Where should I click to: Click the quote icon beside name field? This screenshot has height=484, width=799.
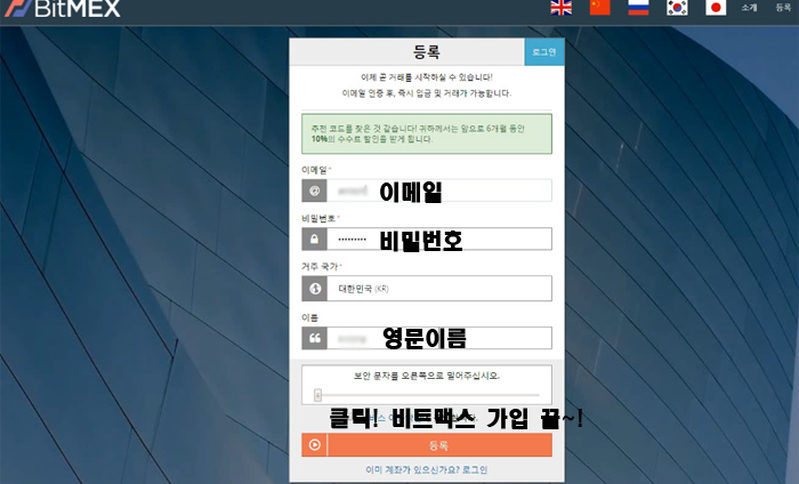(314, 339)
